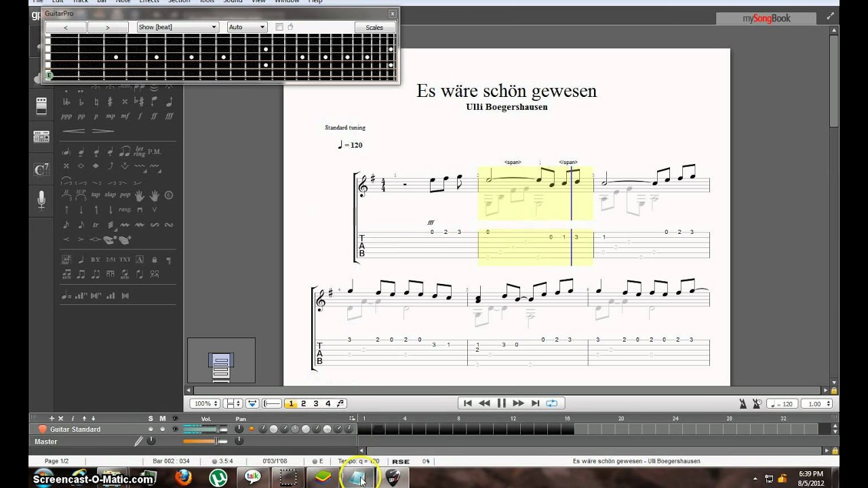
Task: Apply the pop technique
Action: pyautogui.click(x=125, y=194)
